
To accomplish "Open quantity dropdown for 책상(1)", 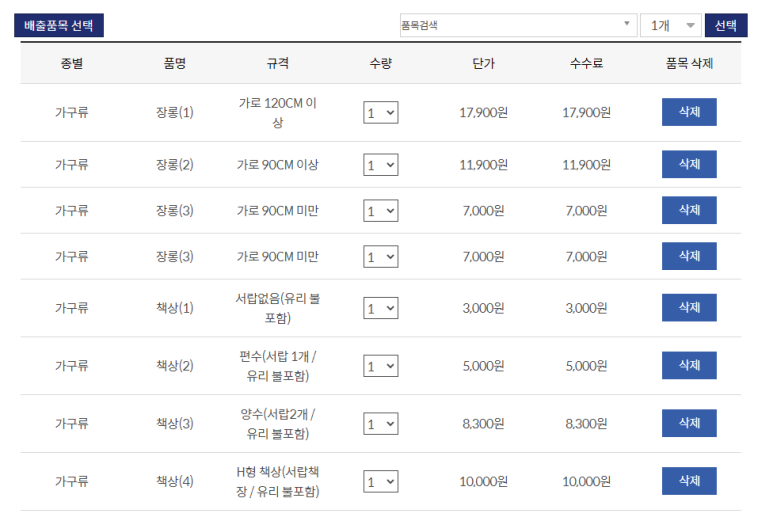I will point(381,308).
